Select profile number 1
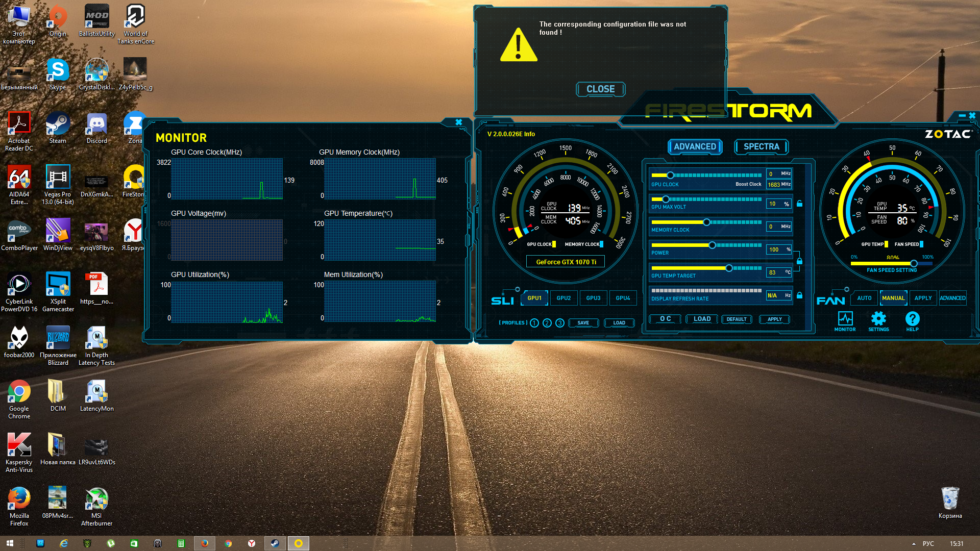980x551 pixels. [534, 323]
